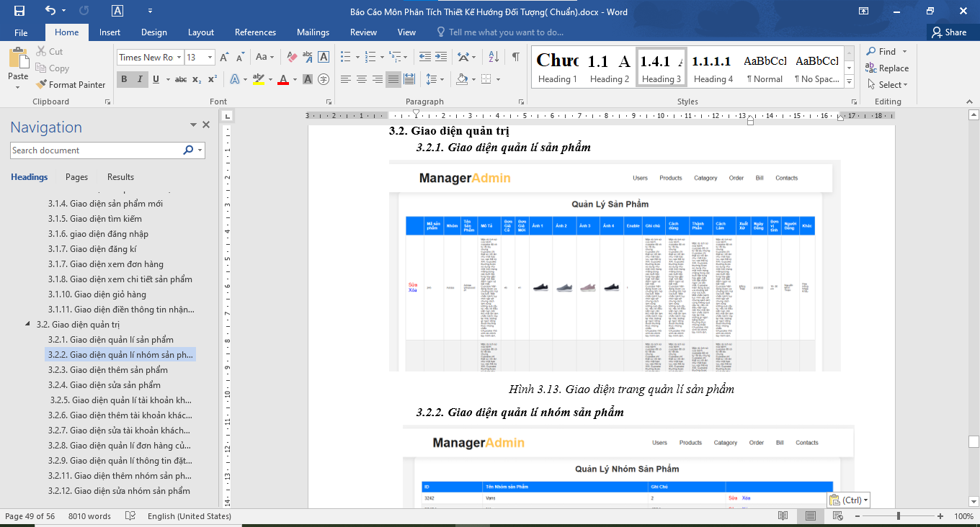
Task: Show the Pages tab in Navigation pane
Action: 76,177
